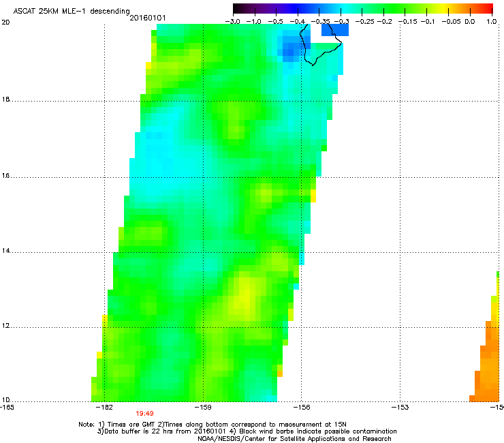504x443 pixels.
Task: Click latitude axis label 18
Action: pyautogui.click(x=5, y=99)
